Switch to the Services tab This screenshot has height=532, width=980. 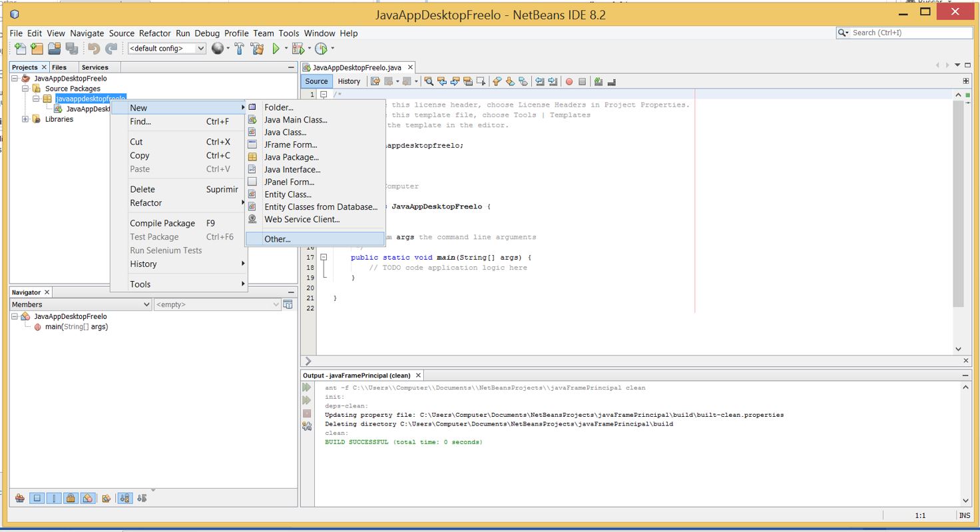coord(95,67)
